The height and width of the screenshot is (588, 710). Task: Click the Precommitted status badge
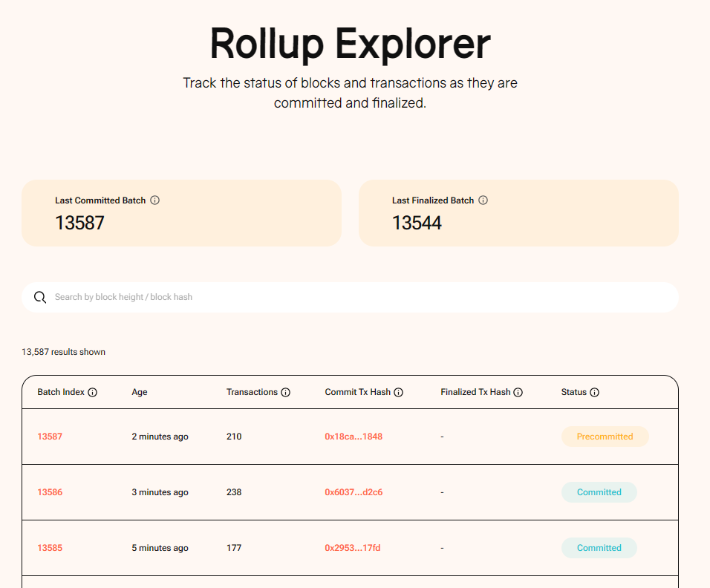click(x=605, y=437)
